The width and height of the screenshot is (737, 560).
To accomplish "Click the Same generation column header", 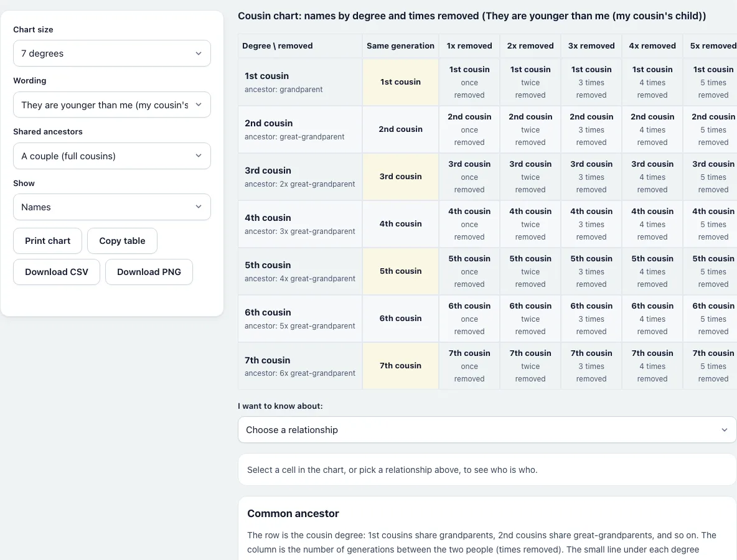I will tap(400, 45).
